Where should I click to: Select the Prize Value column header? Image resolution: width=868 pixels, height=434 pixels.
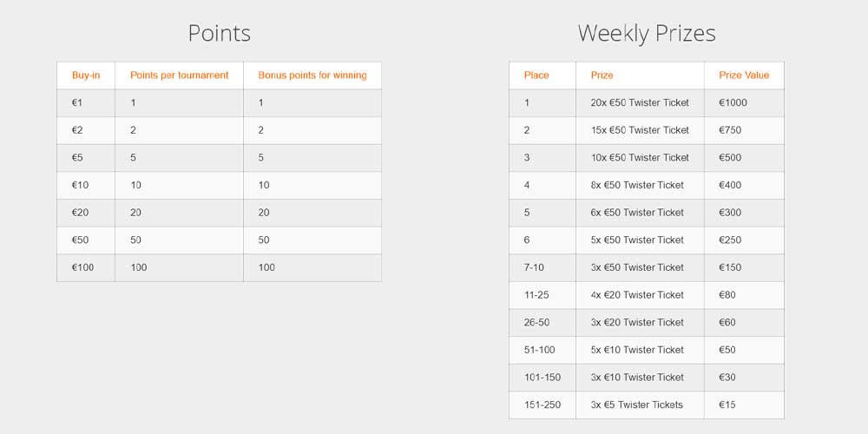click(x=744, y=76)
